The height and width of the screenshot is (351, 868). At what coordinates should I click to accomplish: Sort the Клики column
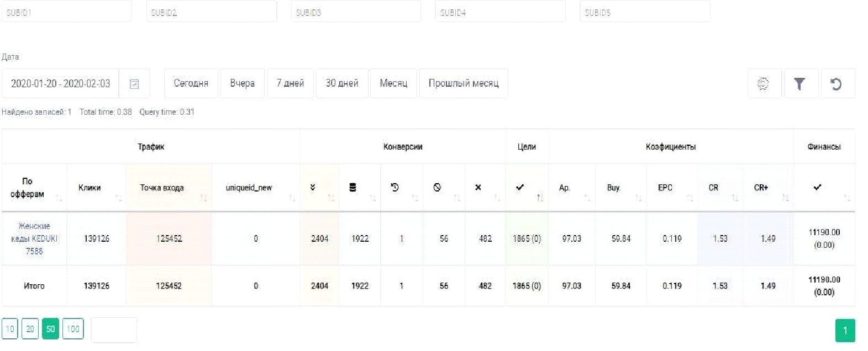click(x=96, y=188)
